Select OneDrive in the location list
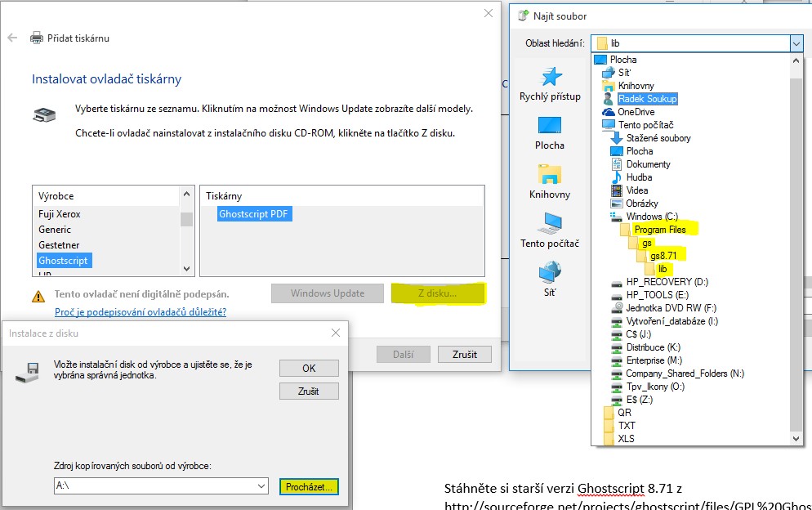812x510 pixels. tap(635, 112)
